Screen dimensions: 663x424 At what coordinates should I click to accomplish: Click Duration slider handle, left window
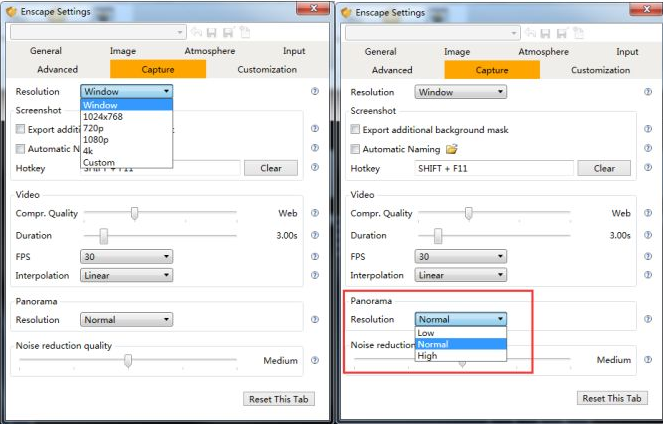(x=104, y=236)
